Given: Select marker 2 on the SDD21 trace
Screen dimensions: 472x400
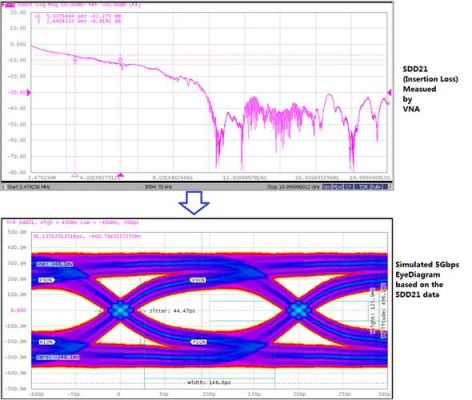Looking at the screenshot, I should click(75, 59).
